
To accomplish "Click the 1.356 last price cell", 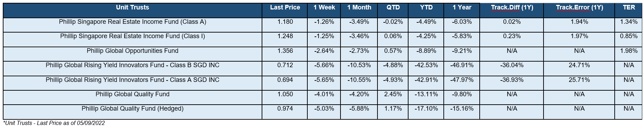I will tap(285, 51).
